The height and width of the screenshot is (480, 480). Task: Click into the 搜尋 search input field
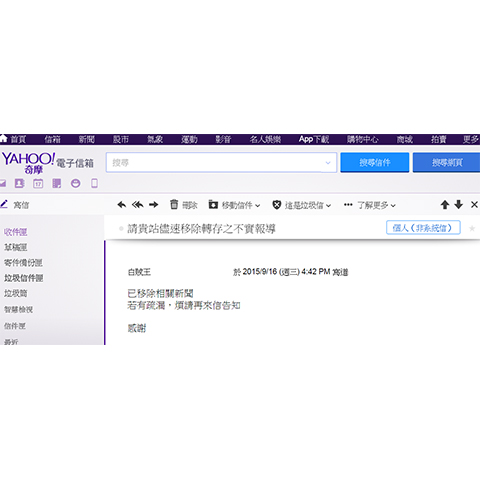(x=215, y=163)
